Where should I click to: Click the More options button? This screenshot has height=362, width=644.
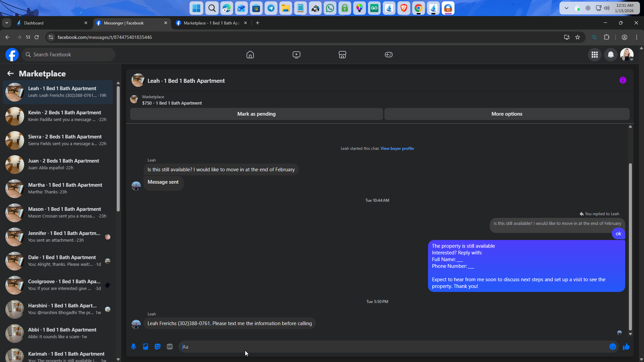(x=506, y=114)
